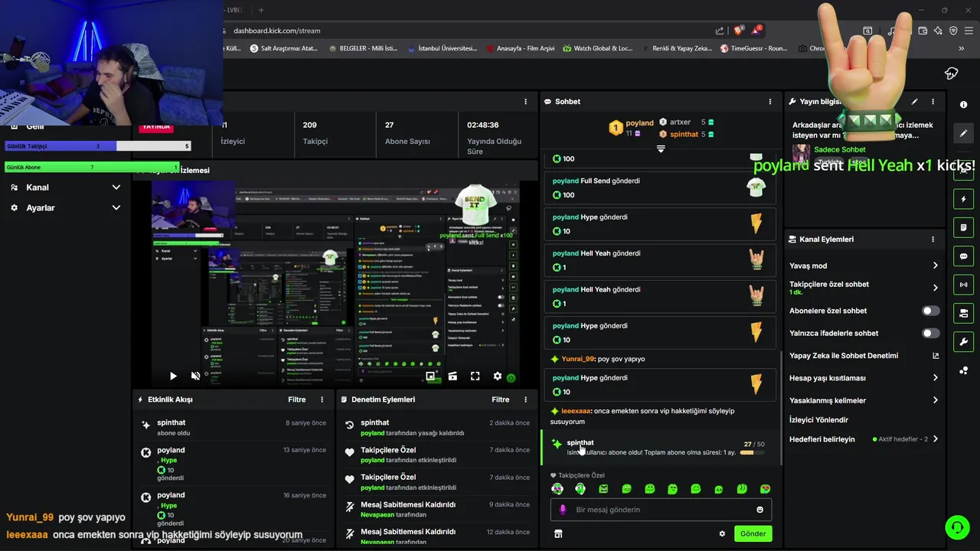The height and width of the screenshot is (551, 980).
Task: Open Kanal Eylemleri panel options menu
Action: click(x=933, y=239)
